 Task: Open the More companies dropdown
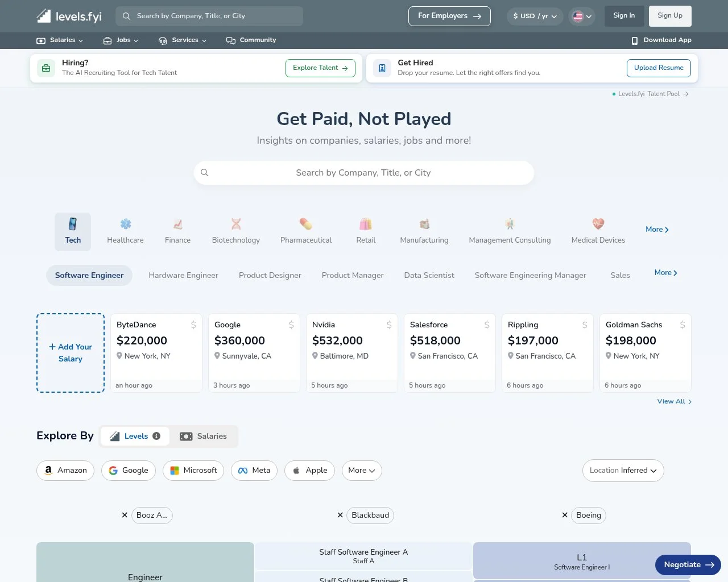click(x=362, y=471)
